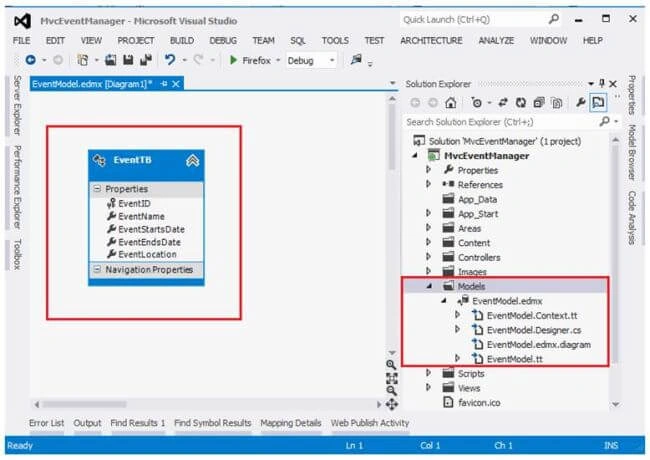Open the ANALYZE menu

tap(496, 41)
